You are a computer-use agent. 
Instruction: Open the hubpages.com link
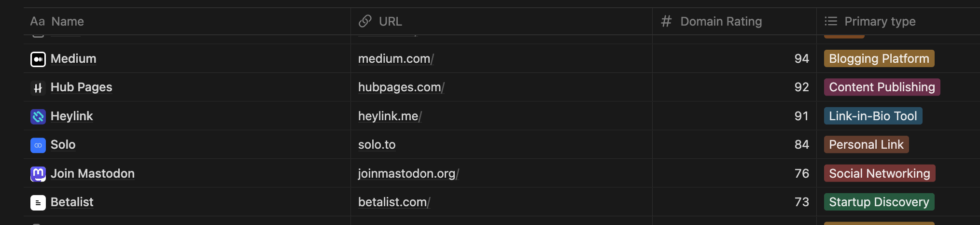click(x=399, y=87)
